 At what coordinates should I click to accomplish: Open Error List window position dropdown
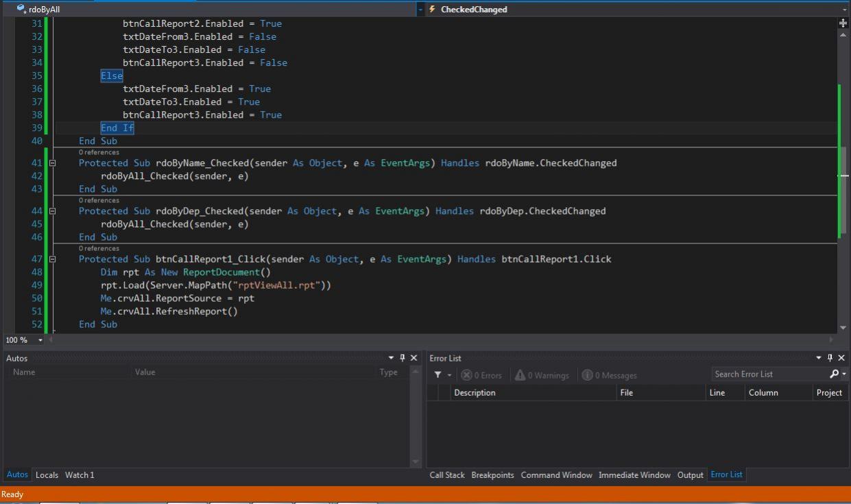pos(819,358)
